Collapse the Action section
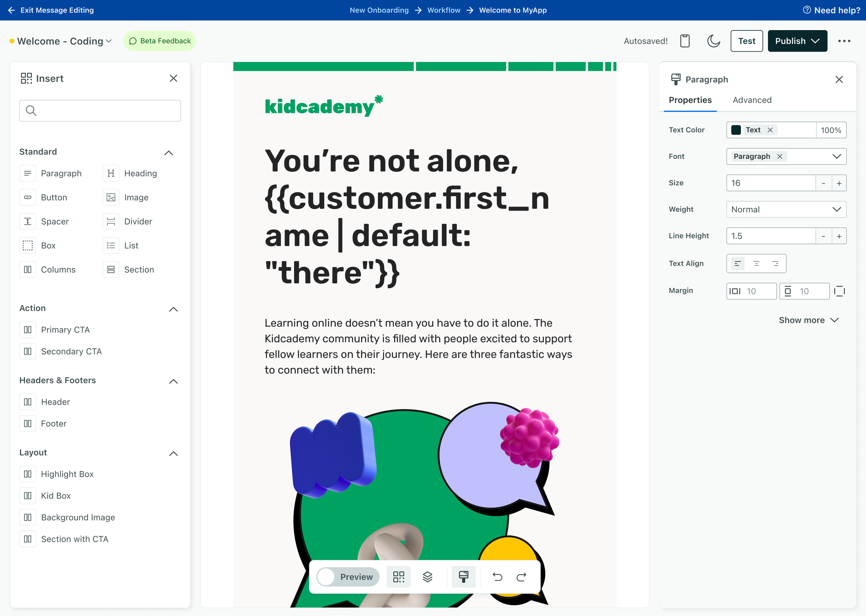Viewport: 866px width, 616px height. pos(173,309)
